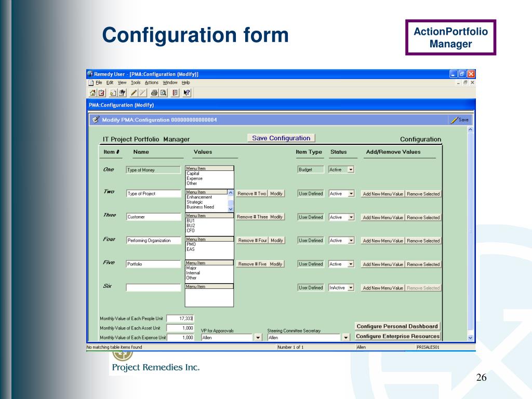Expand Status dropdown for Performing Organization
Screen dimensions: 532x399
coord(351,241)
